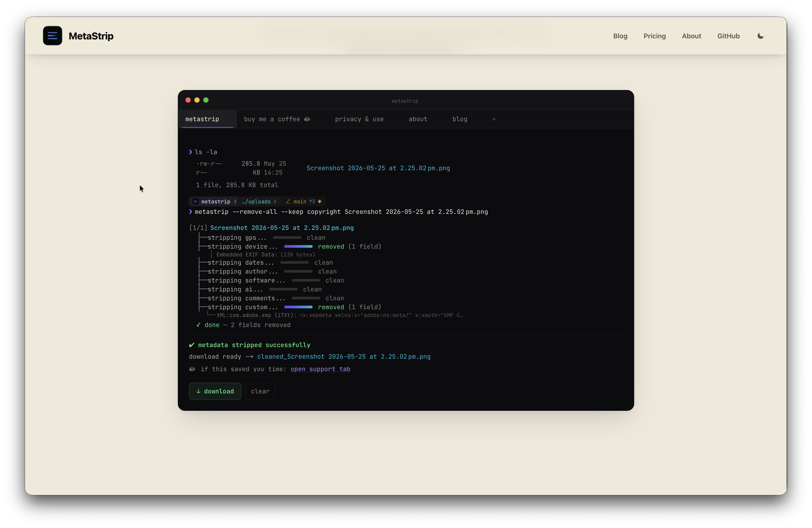812x528 pixels.
Task: Open the Blog page in header
Action: pos(620,36)
